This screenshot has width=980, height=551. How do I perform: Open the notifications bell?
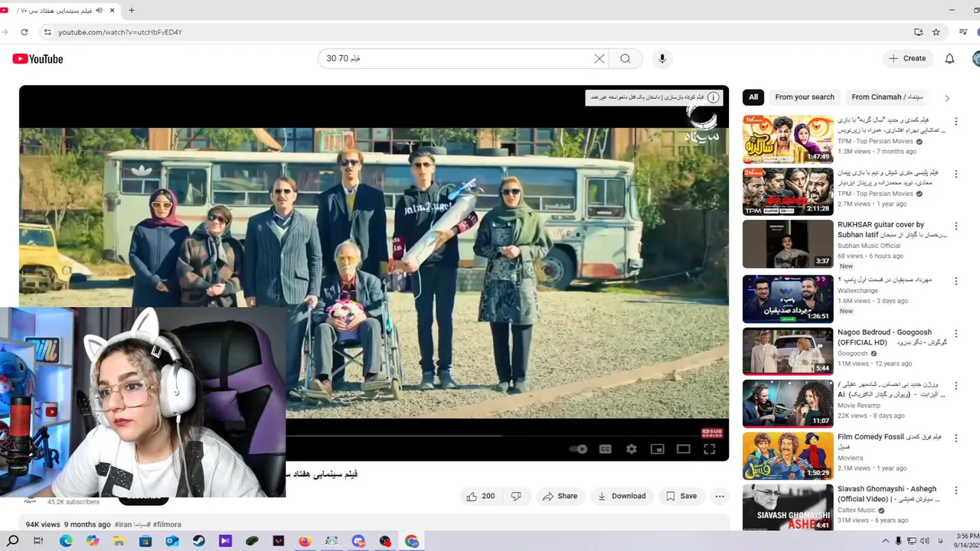coord(949,59)
